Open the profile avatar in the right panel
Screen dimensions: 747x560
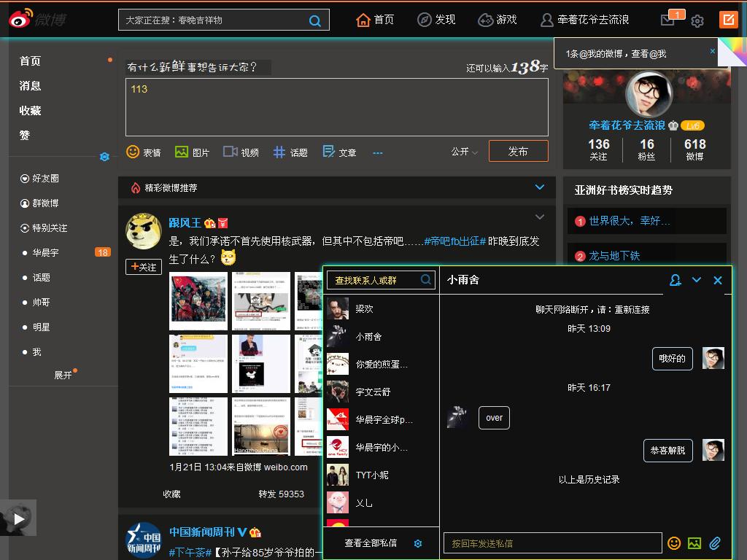[x=648, y=95]
